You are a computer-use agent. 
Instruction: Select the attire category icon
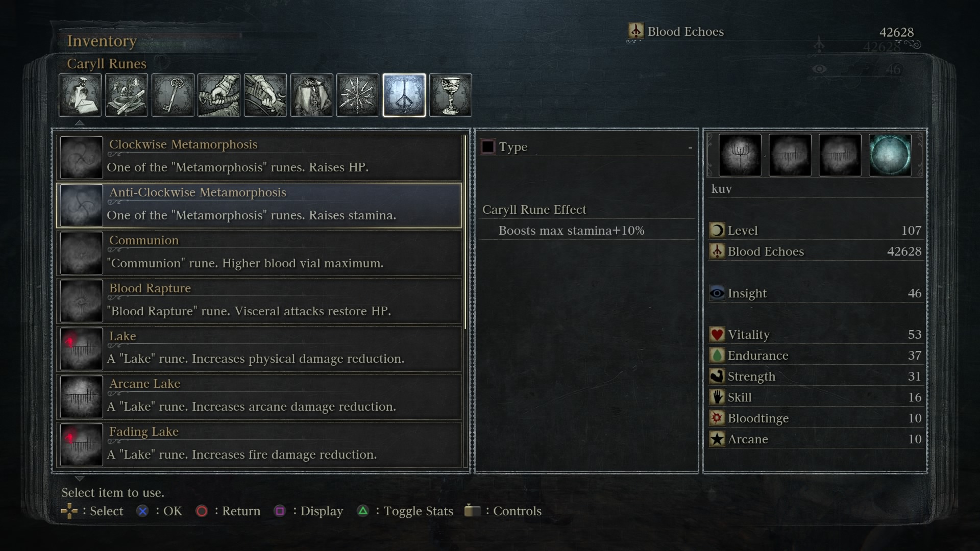[x=312, y=95]
